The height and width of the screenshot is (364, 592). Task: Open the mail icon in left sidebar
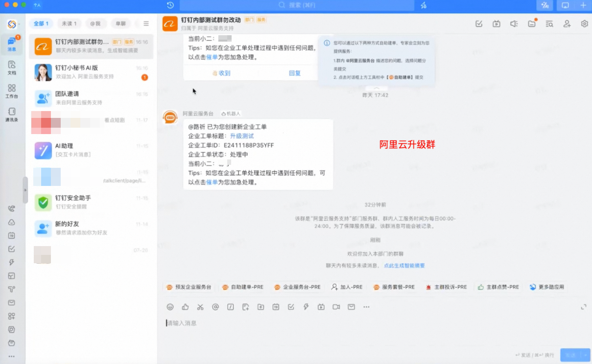pyautogui.click(x=12, y=303)
